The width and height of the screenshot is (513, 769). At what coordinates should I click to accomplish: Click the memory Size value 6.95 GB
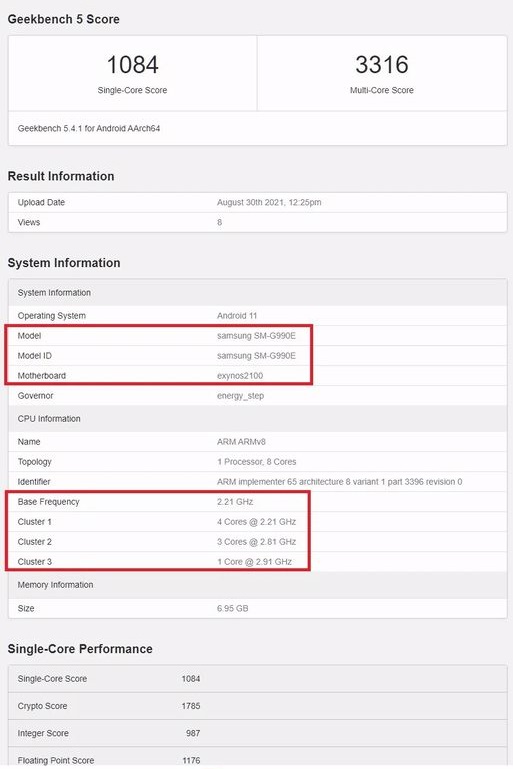[x=232, y=609]
